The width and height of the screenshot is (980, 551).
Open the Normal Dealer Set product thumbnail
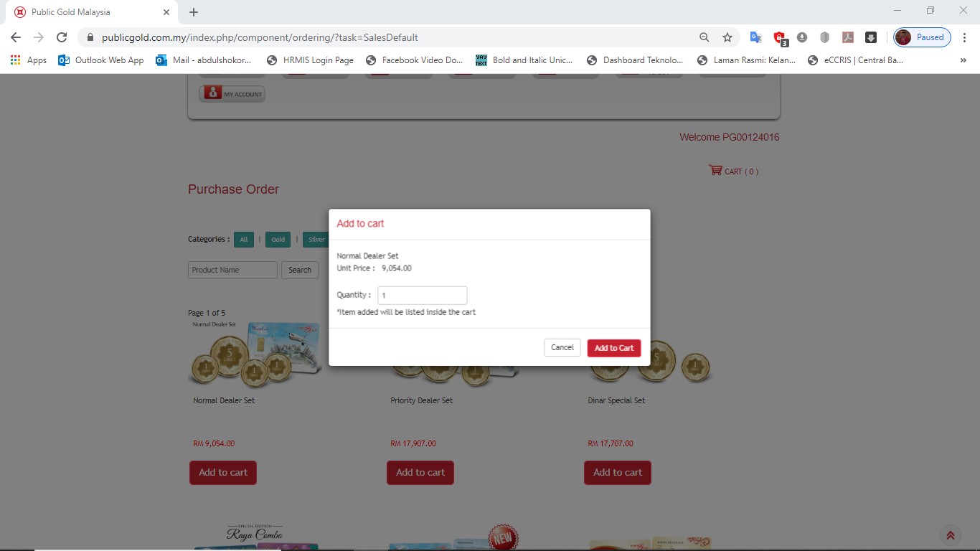coord(255,352)
